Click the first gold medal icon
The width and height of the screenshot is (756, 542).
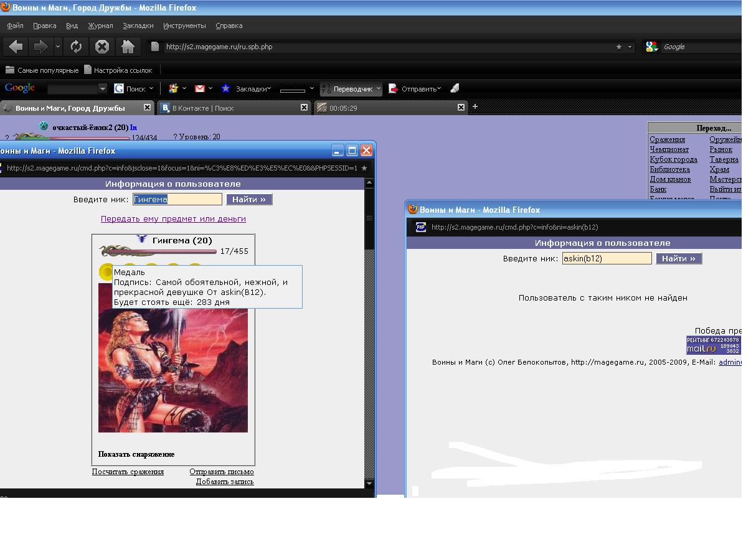point(106,272)
